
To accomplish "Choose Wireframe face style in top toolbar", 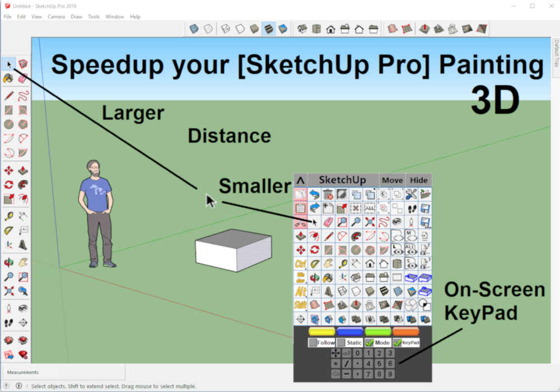I will tap(226, 29).
